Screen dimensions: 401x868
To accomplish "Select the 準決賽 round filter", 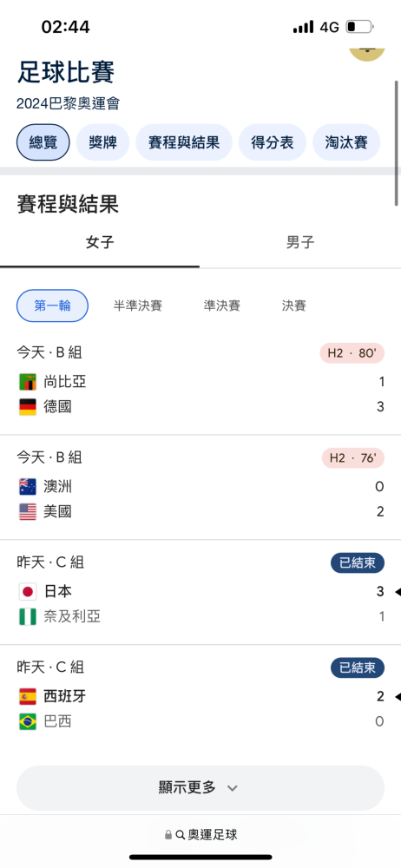I will 222,306.
